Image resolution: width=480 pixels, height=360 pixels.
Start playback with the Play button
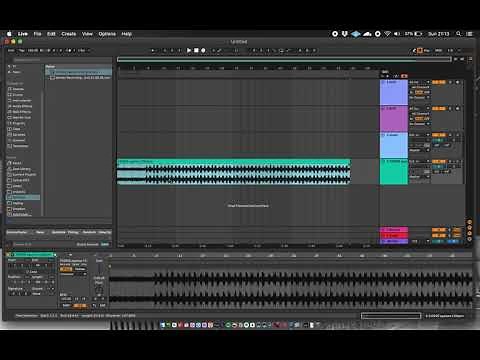point(189,50)
